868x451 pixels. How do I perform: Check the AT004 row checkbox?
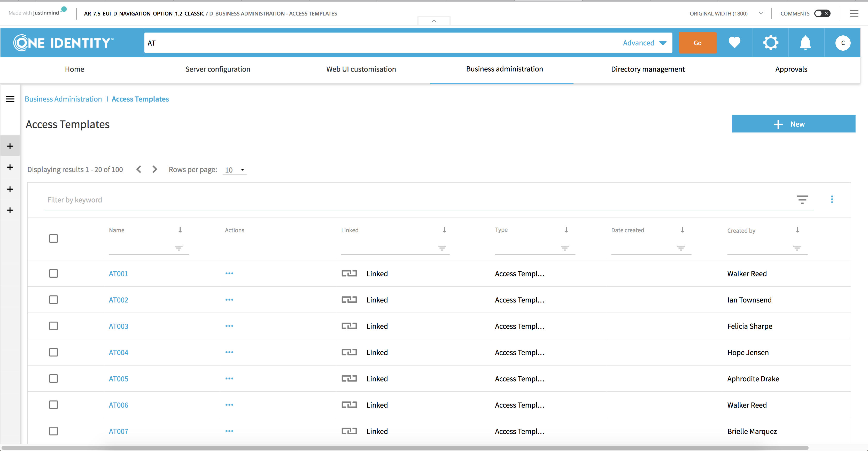pos(53,352)
